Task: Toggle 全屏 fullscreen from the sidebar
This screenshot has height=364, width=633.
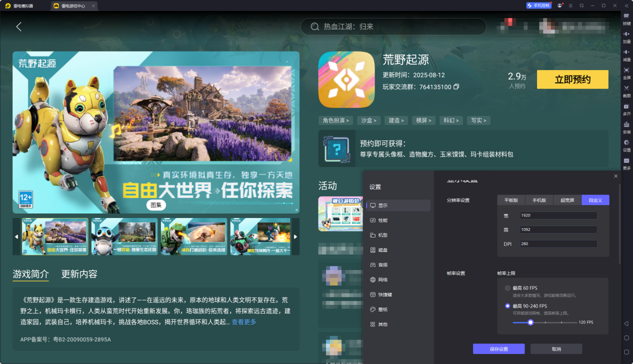Action: coord(626,73)
